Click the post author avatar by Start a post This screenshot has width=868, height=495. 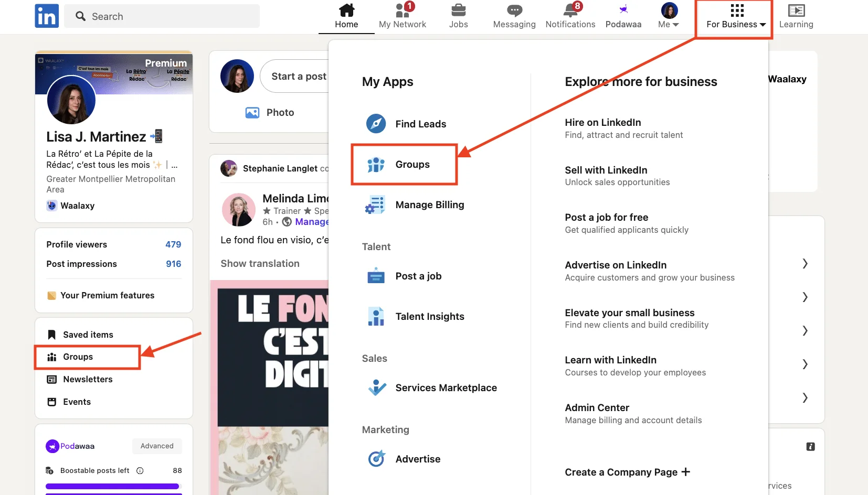pos(237,76)
